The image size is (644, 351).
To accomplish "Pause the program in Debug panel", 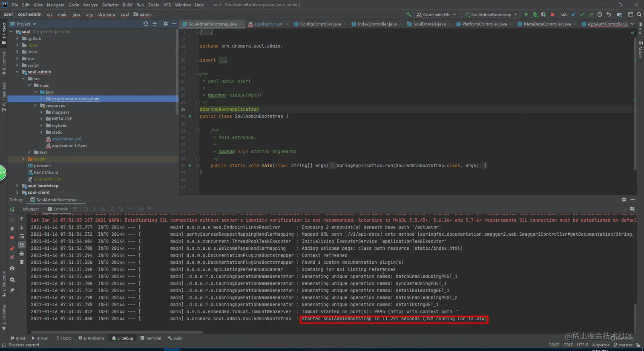I will tap(12, 228).
